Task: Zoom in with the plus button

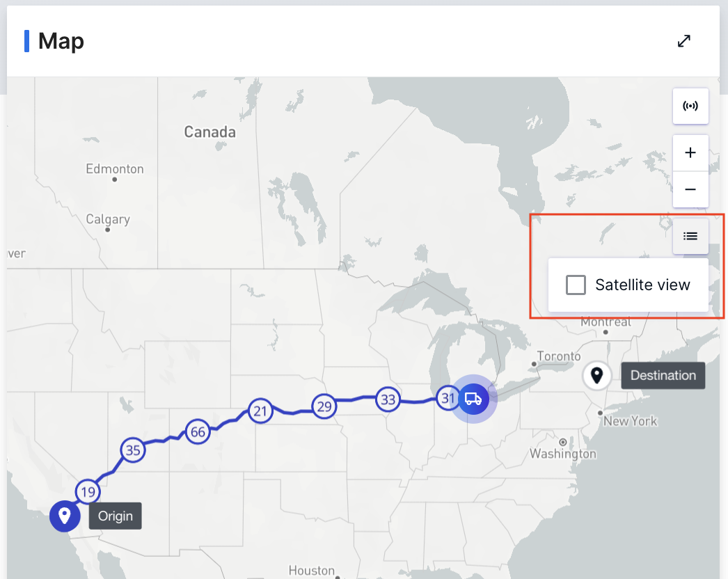Action: [x=690, y=153]
